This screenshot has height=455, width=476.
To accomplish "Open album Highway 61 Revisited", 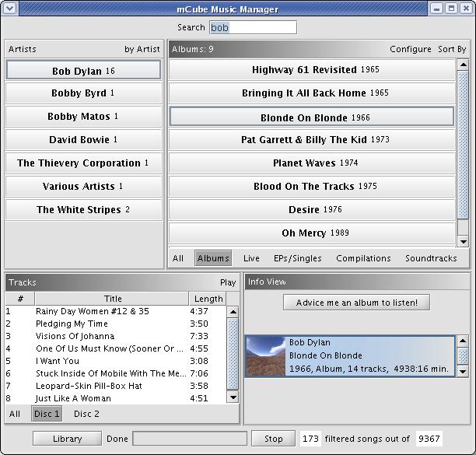I will pyautogui.click(x=312, y=70).
